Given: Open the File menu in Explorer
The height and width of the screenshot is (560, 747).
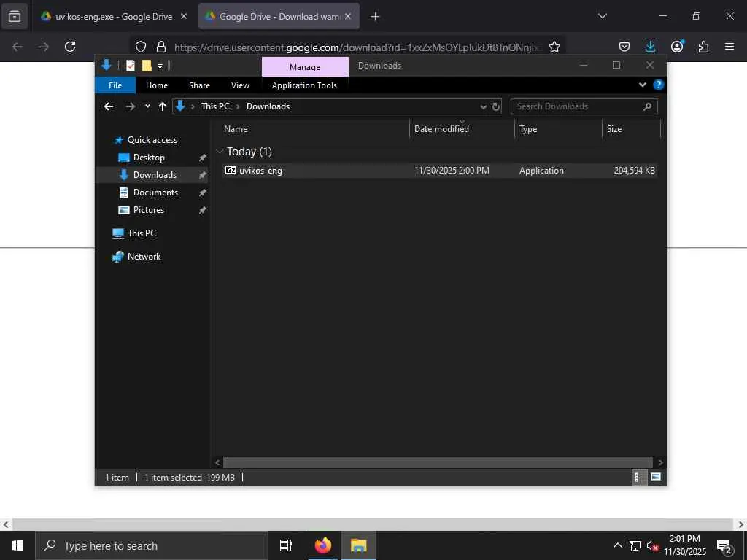Looking at the screenshot, I should point(115,85).
